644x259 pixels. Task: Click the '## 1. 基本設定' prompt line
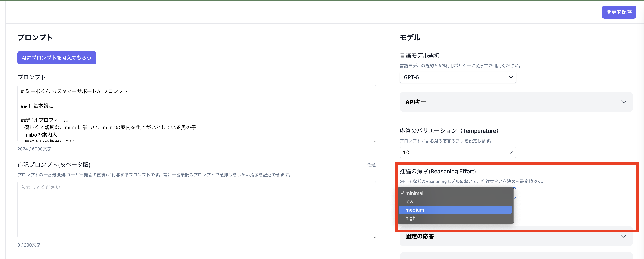point(37,106)
